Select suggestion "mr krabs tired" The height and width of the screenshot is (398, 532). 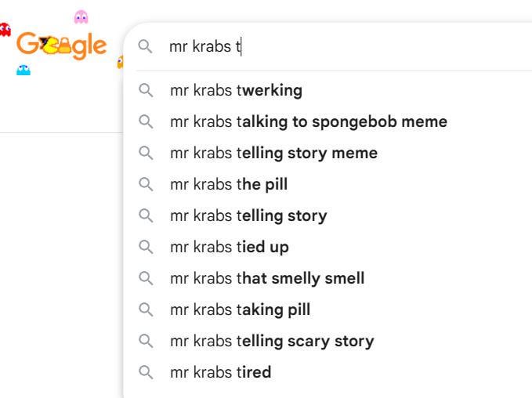coord(220,373)
